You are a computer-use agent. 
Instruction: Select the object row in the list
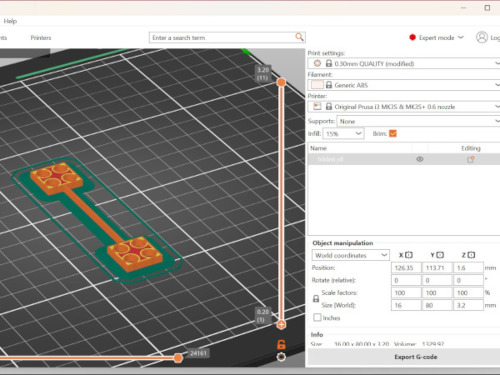tap(404, 159)
